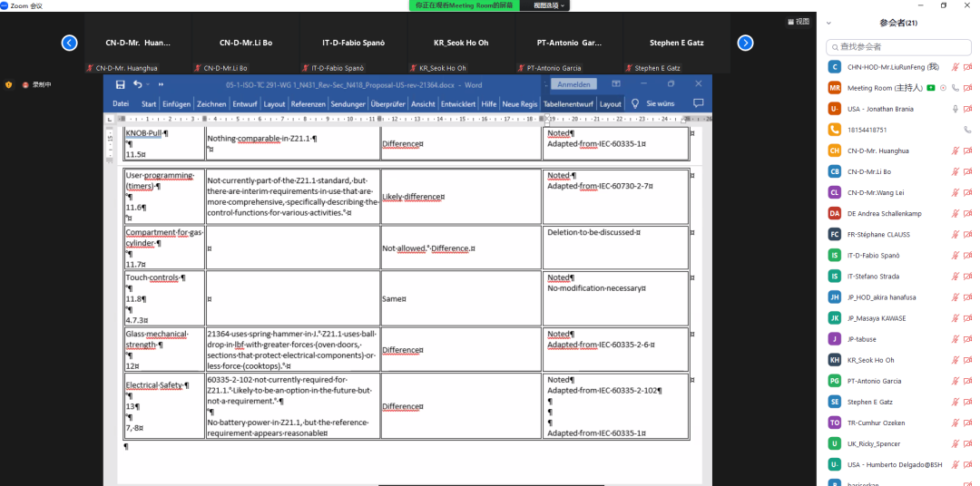Select participant JP_HOD_akira hanafusa in the list
Screen dimensions: 980x486
coord(899,297)
